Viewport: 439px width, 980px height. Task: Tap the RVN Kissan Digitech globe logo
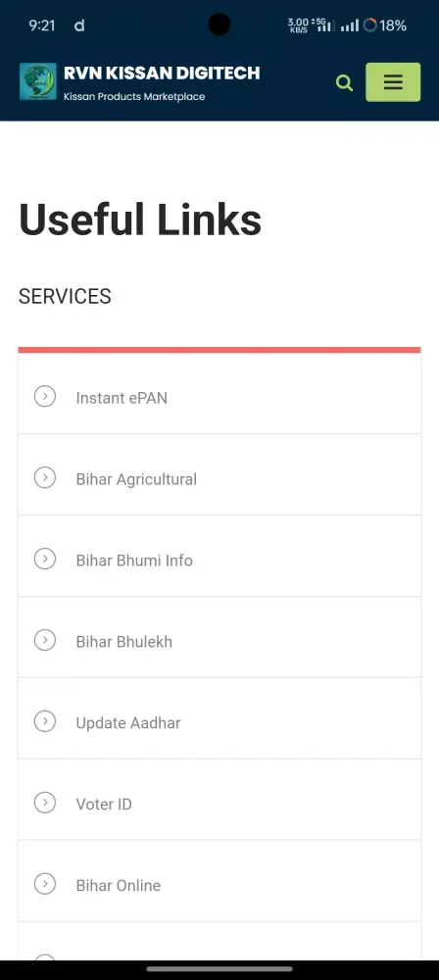tap(37, 81)
